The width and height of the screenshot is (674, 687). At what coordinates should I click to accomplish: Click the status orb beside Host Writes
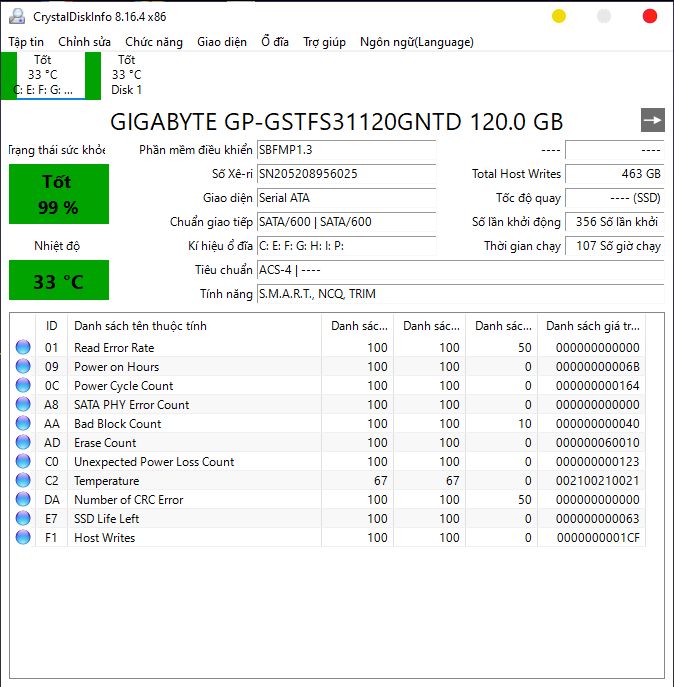[x=23, y=538]
